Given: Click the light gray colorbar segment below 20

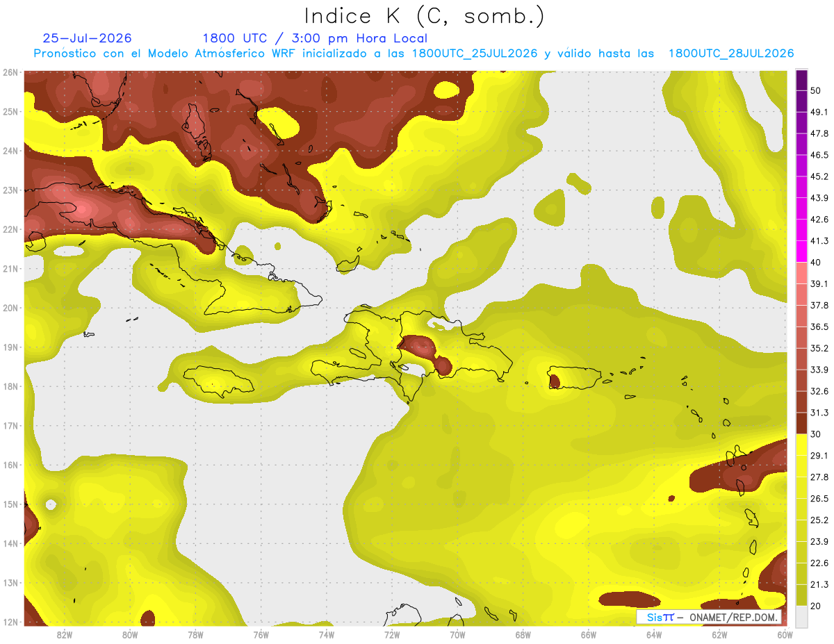Looking at the screenshot, I should point(801,616).
